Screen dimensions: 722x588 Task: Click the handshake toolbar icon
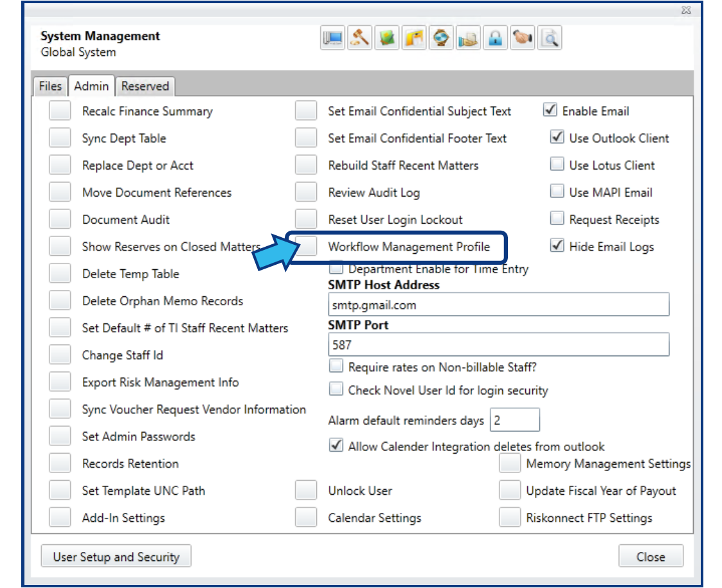523,38
